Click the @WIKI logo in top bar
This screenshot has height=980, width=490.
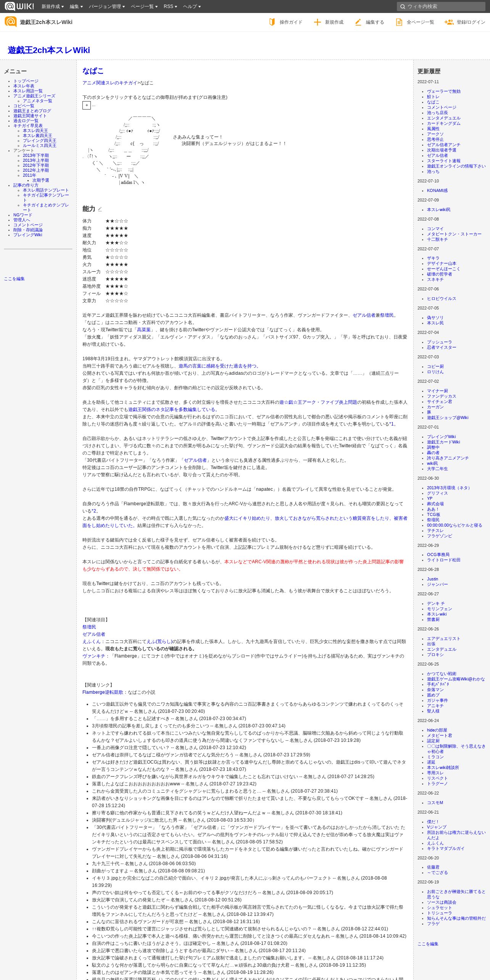(x=19, y=6)
